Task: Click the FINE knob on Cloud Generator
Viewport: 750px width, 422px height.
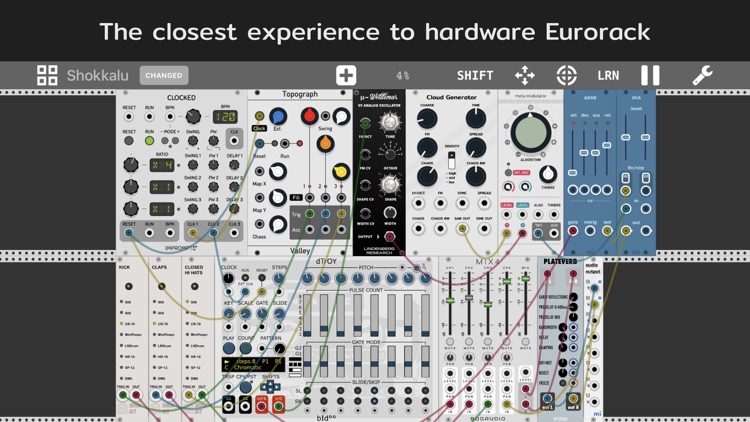Action: (475, 118)
